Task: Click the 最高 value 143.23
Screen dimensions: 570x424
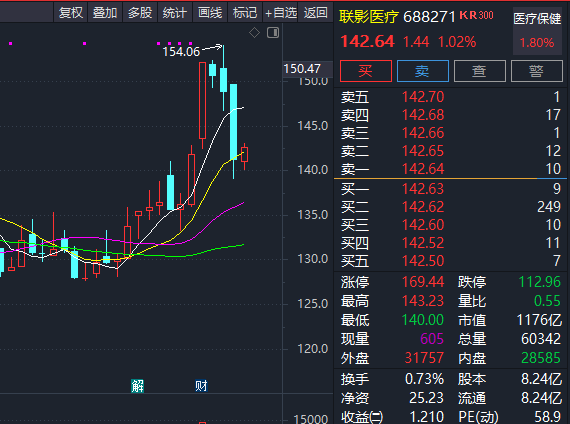Action: (423, 301)
